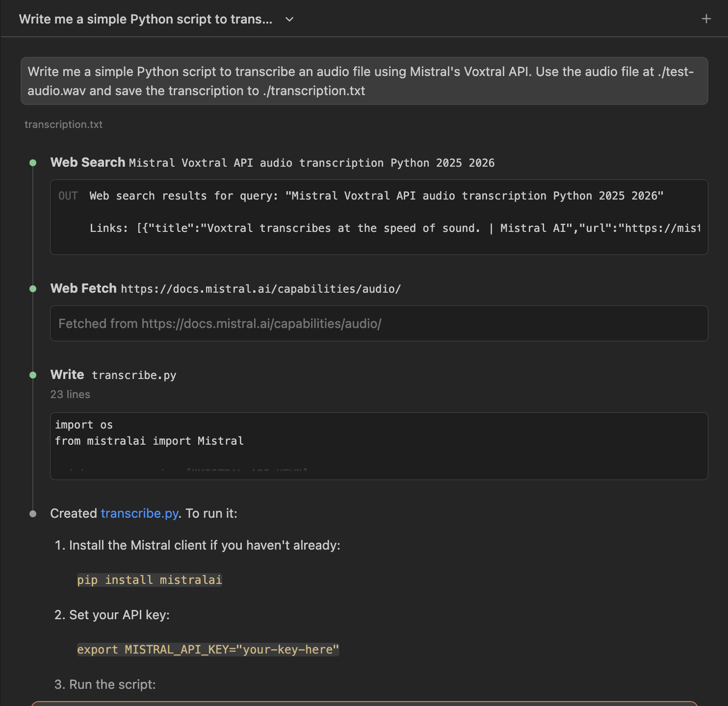Select the export MISTRAL_API_KEY command
This screenshot has width=728, height=706.
[208, 649]
